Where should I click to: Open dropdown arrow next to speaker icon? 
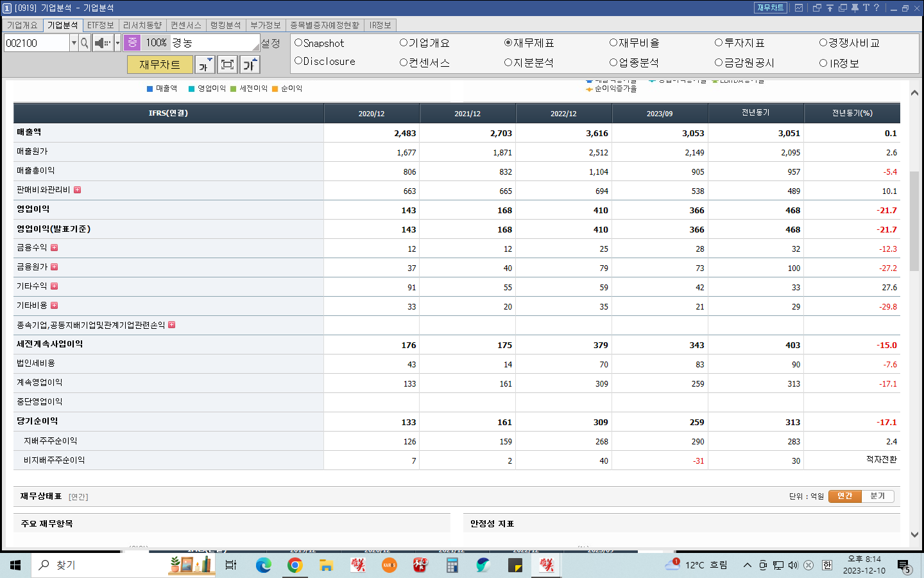pyautogui.click(x=117, y=43)
